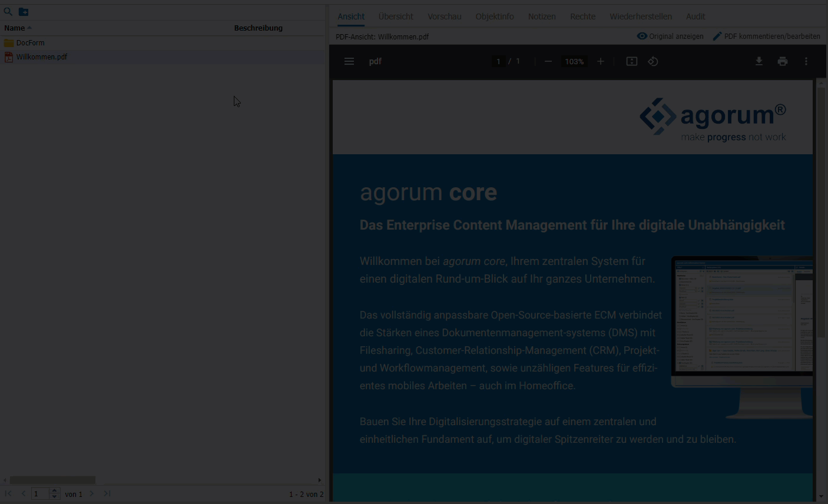Open PDF viewer more actions menu
This screenshot has height=504, width=828.
[x=806, y=61]
